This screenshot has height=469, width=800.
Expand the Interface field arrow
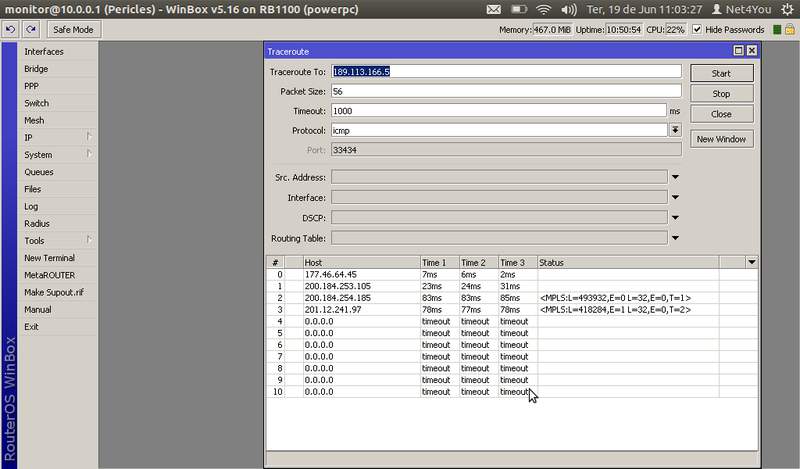point(675,198)
